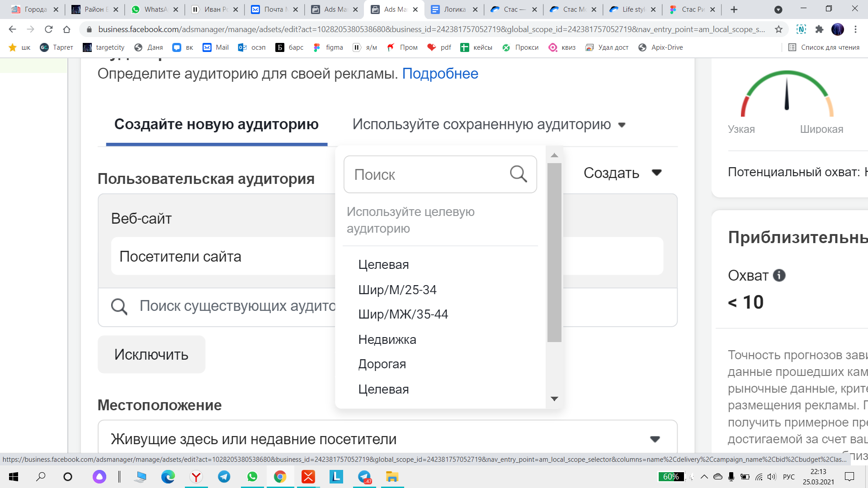Focus the Поиск input in the audience dropdown

(x=440, y=174)
